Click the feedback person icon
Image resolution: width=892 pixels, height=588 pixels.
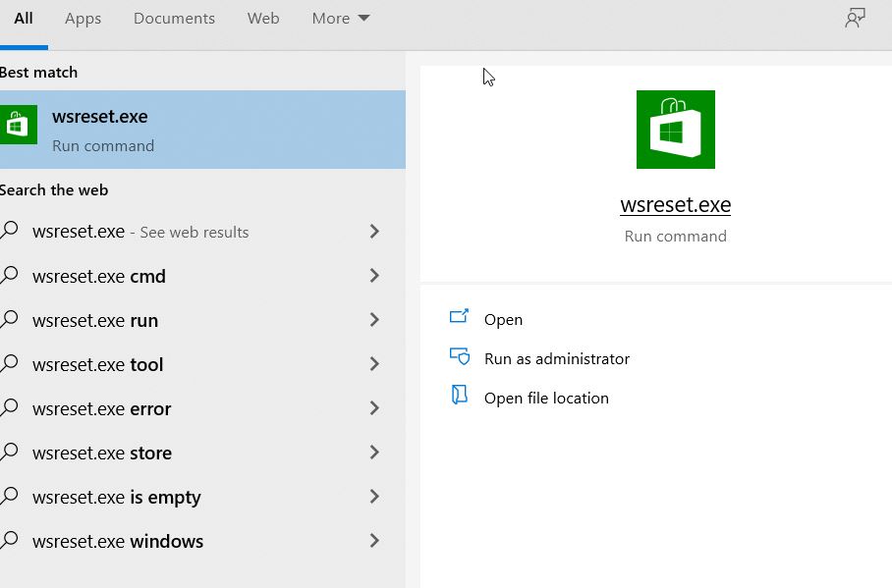coord(855,19)
